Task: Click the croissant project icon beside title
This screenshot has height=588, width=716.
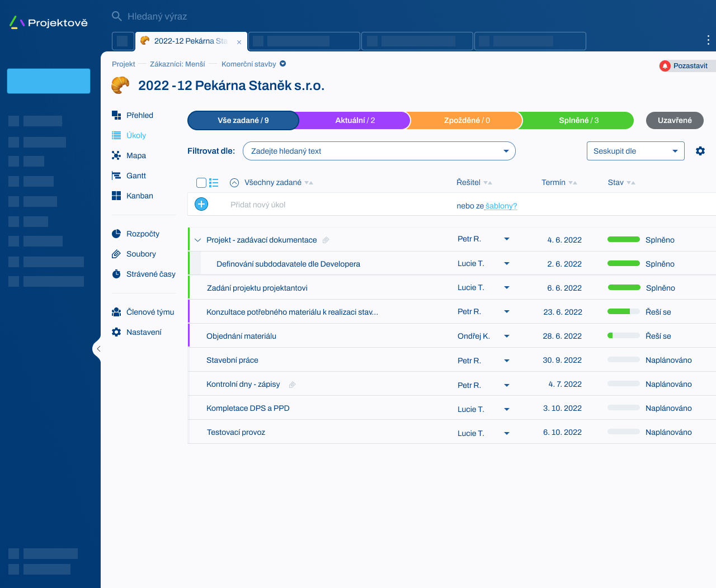Action: [120, 85]
